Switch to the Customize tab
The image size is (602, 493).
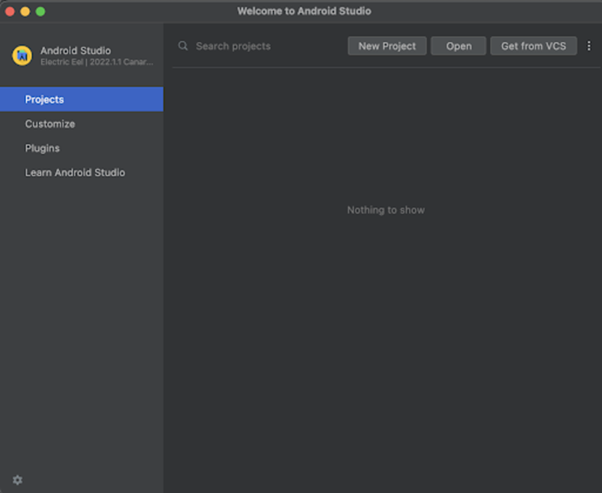(x=50, y=124)
